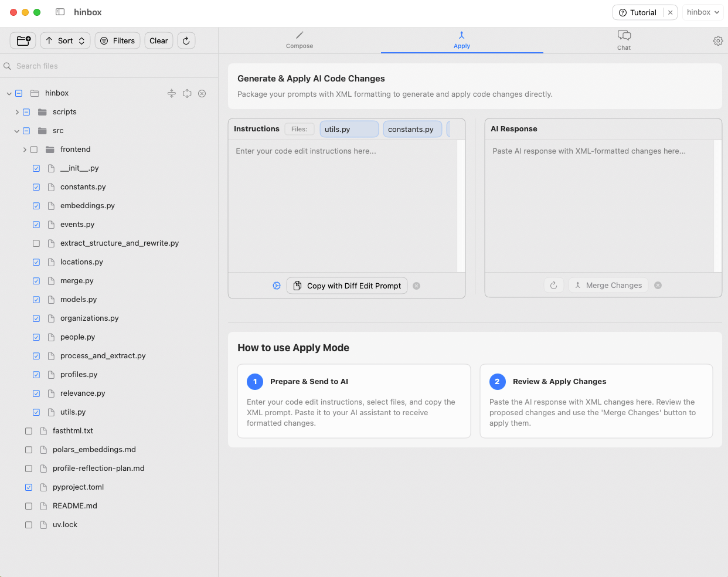Click the Filters button
Viewport: 728px width, 577px height.
(x=117, y=40)
